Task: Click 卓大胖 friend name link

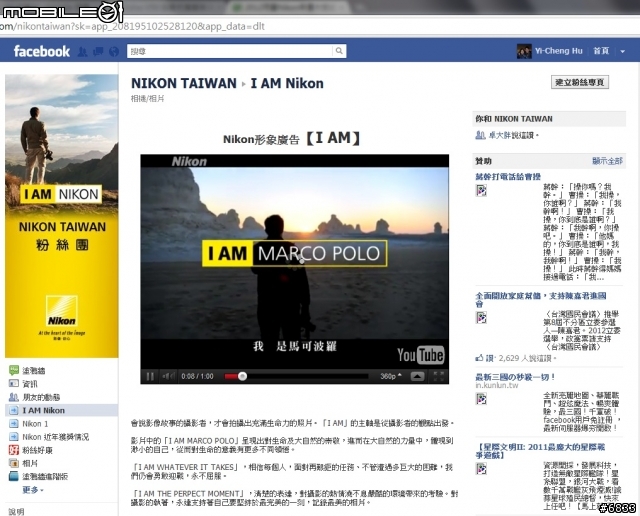Action: [x=500, y=135]
